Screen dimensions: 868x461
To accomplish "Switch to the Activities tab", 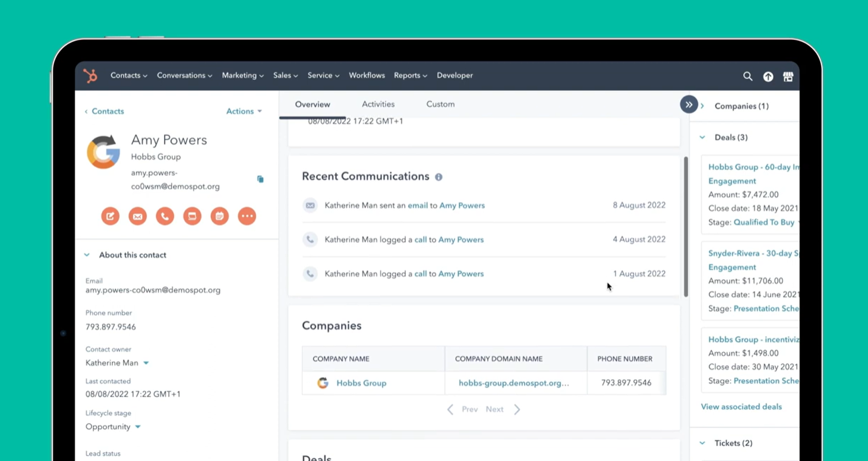I will point(378,104).
